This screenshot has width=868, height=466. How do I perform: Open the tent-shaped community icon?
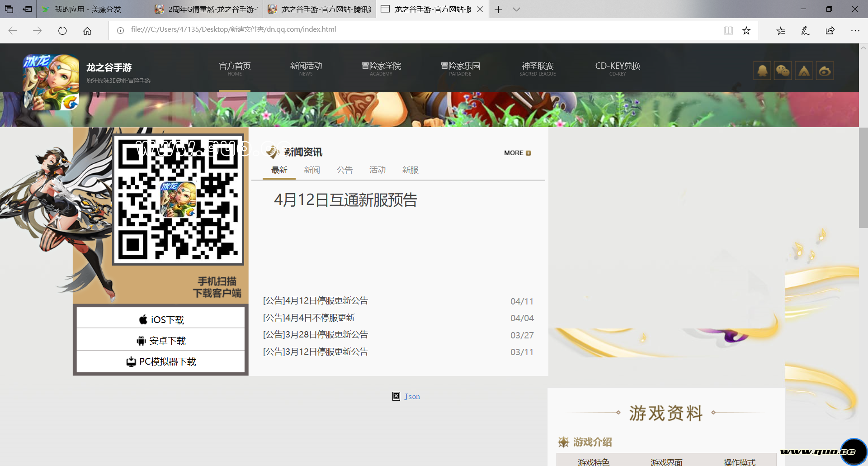coord(804,71)
